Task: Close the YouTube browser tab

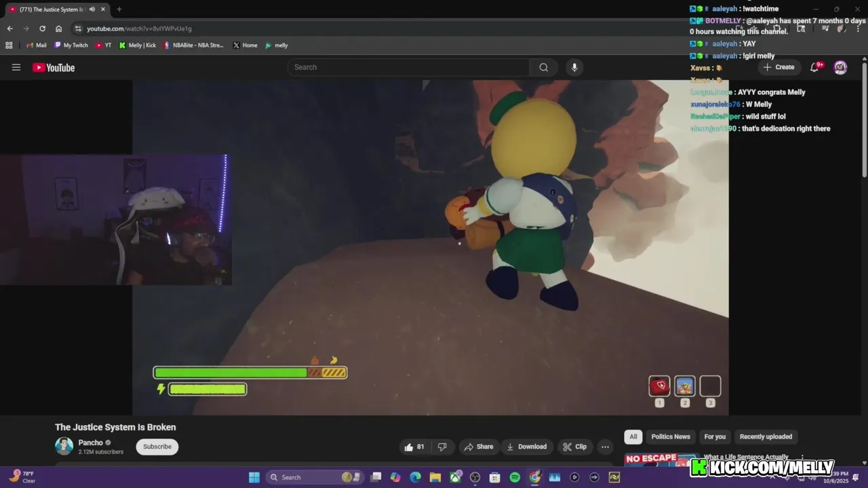Action: coord(104,9)
